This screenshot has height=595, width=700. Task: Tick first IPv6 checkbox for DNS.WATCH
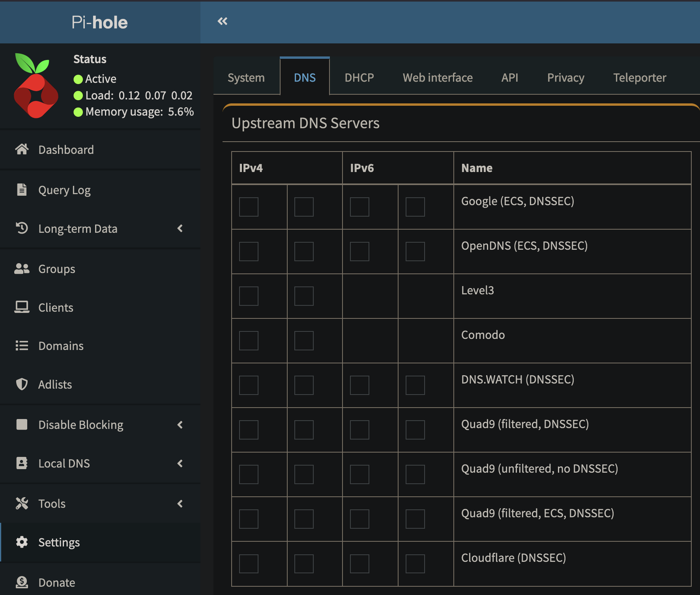pos(359,385)
